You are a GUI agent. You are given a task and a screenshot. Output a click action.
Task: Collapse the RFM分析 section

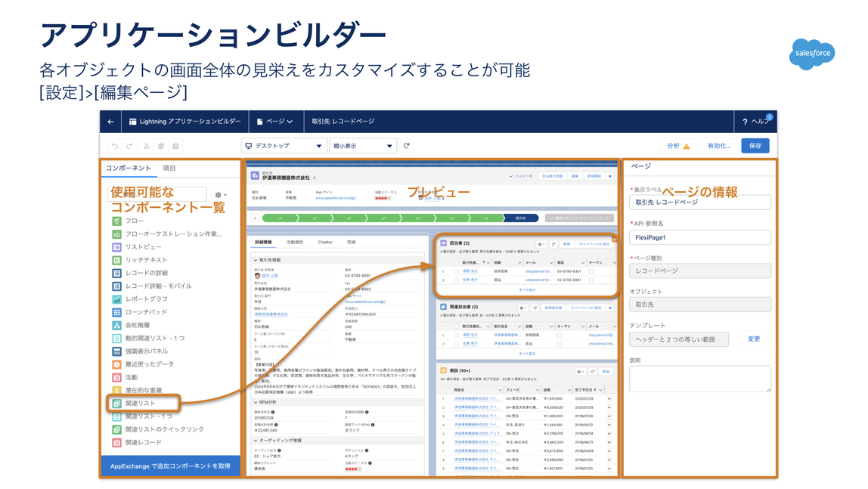256,402
